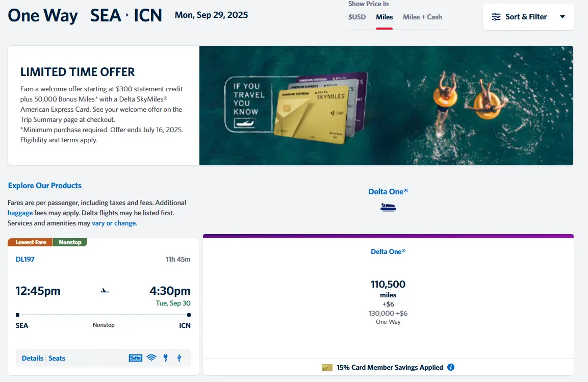Click the power outlet amenity icon

pos(166,358)
